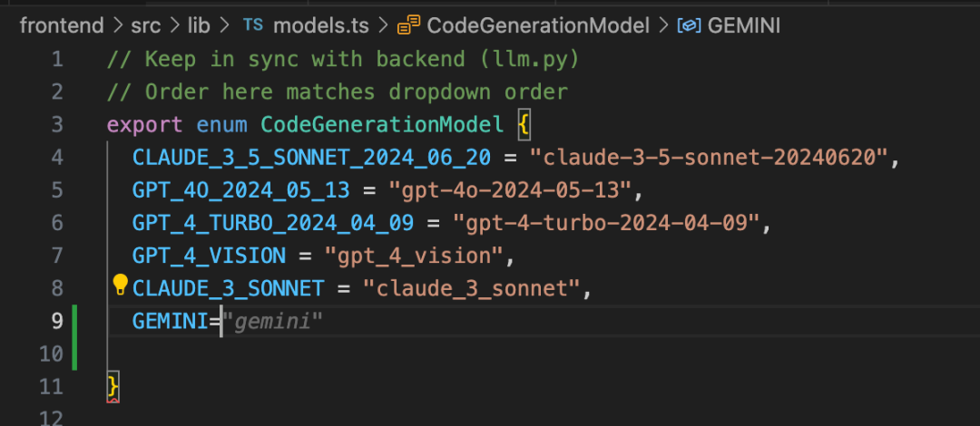Click the TS file icon in breadcrumb
This screenshot has height=426, width=980.
tap(252, 25)
